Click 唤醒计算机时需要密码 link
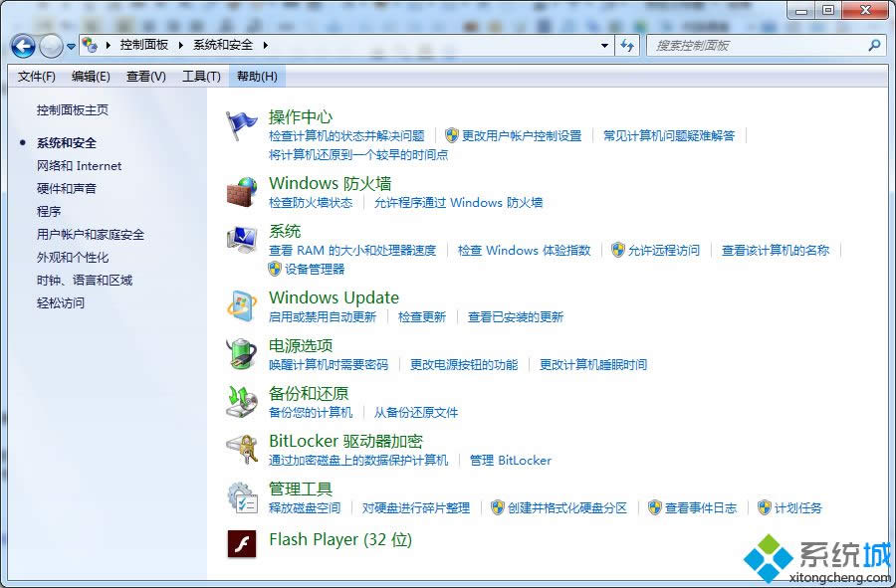The height and width of the screenshot is (588, 896). click(329, 365)
